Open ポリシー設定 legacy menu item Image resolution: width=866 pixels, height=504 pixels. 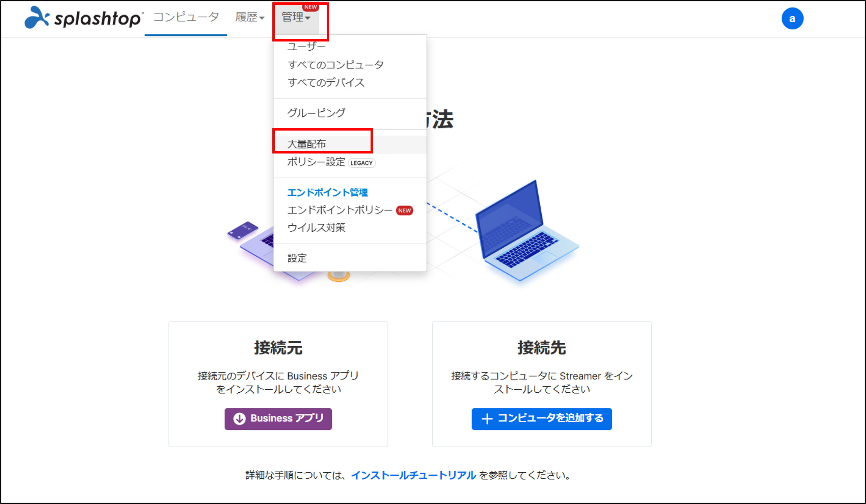click(x=331, y=162)
